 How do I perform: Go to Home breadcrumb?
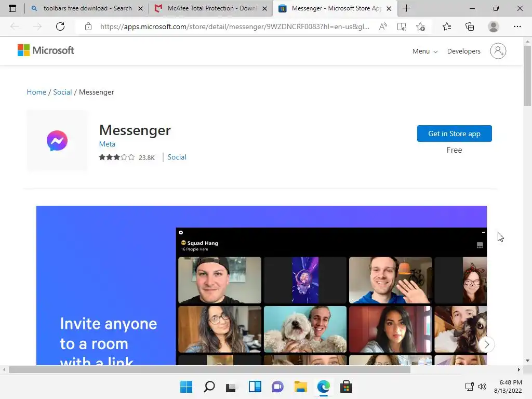(x=36, y=92)
